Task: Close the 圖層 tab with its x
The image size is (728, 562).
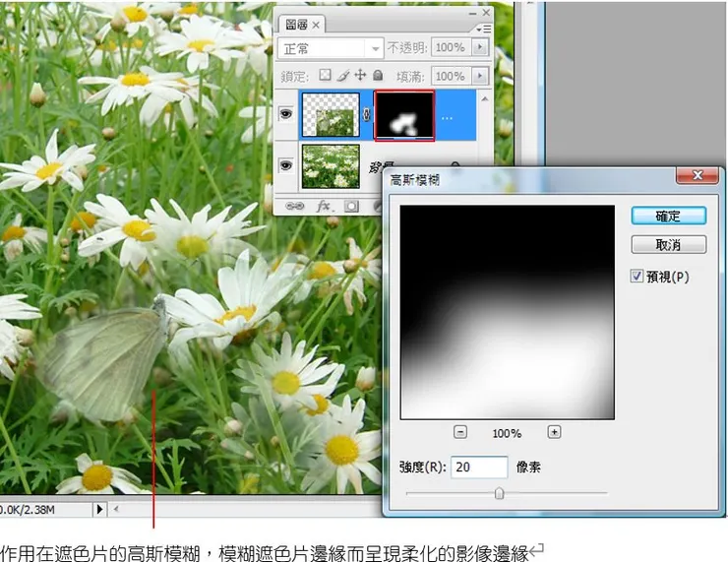Action: tap(316, 25)
